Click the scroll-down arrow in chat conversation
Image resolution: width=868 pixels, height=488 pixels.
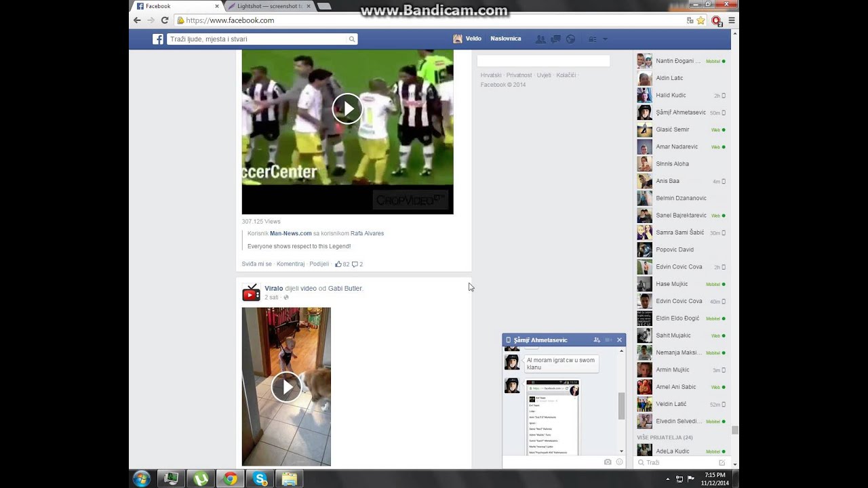pyautogui.click(x=621, y=451)
